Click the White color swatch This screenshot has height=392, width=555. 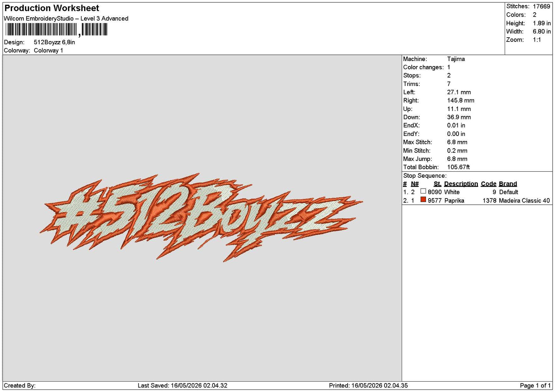tap(423, 191)
